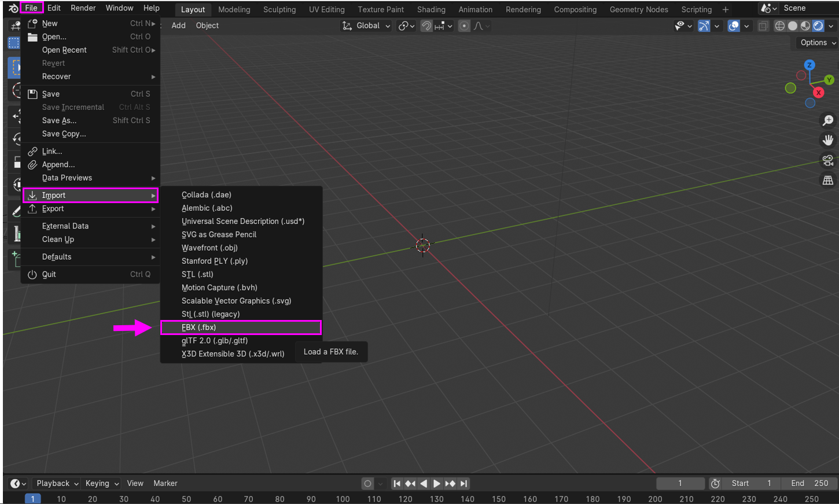Add a new workspace with plus icon
This screenshot has width=839, height=504.
coord(726,10)
